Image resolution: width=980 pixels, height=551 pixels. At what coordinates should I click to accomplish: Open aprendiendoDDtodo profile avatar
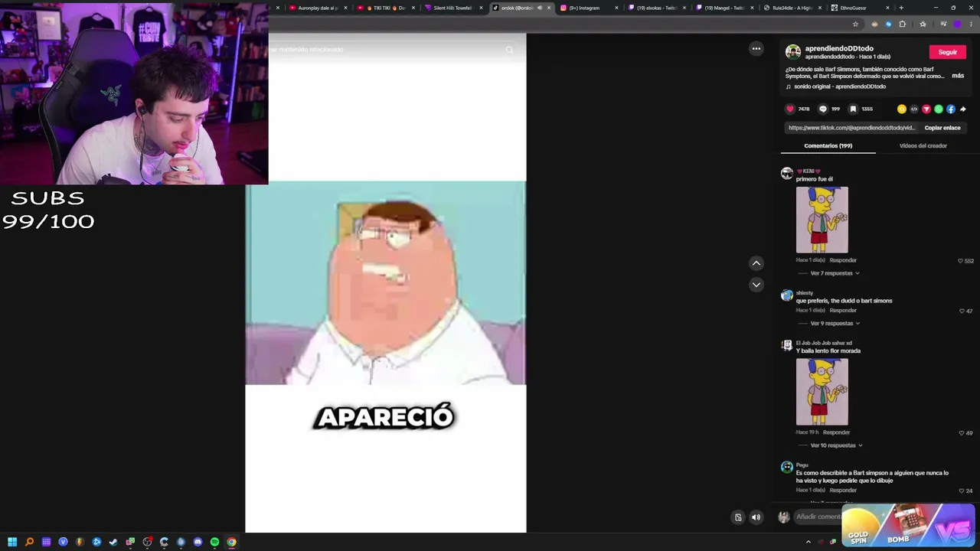[793, 52]
